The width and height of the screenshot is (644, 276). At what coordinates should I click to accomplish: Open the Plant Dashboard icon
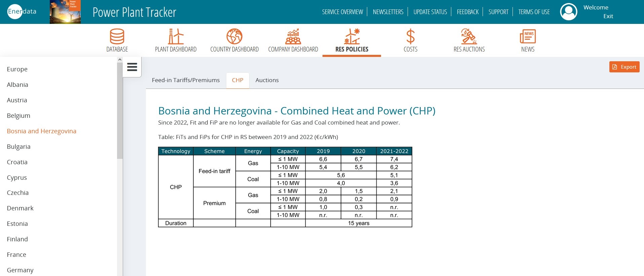tap(176, 36)
